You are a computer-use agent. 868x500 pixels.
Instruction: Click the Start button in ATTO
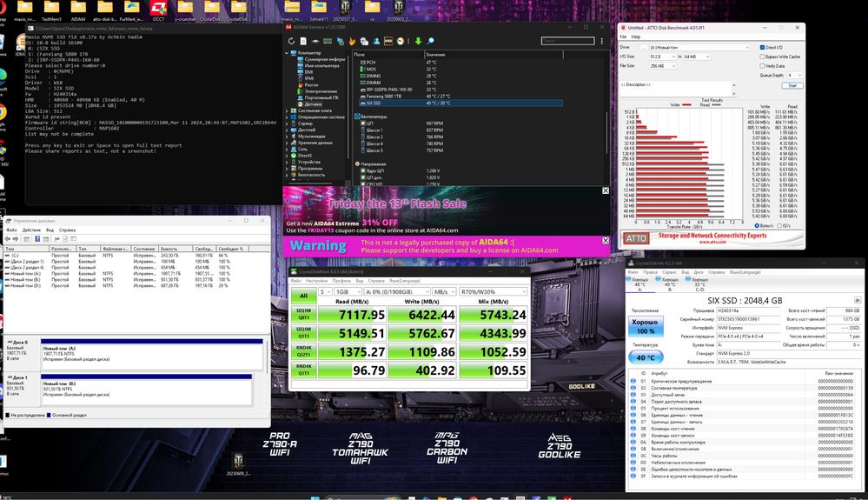(792, 86)
